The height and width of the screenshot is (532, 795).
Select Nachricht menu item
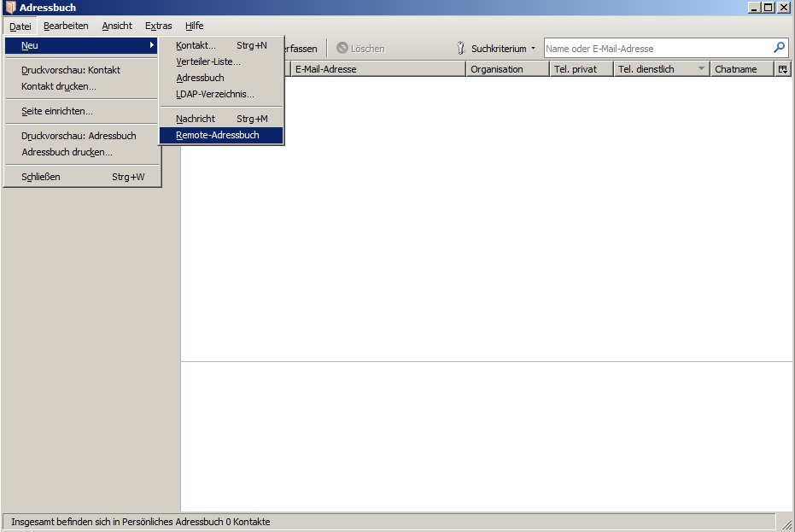point(221,119)
